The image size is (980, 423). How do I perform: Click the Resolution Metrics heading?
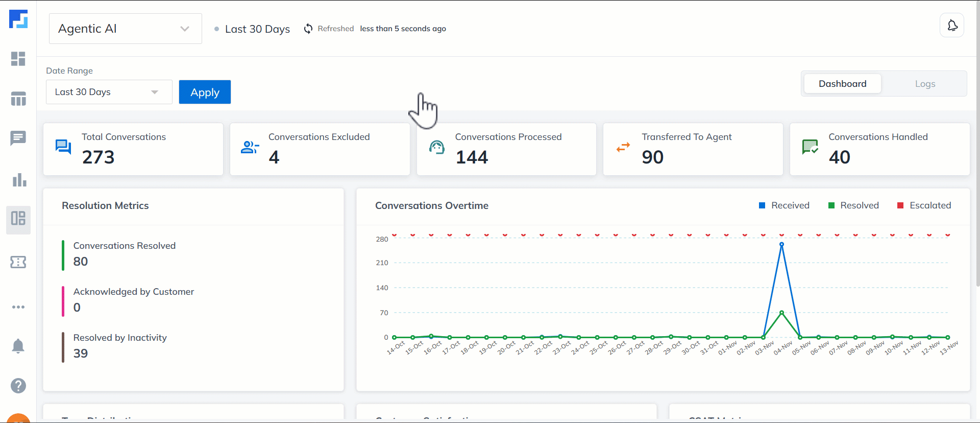[x=105, y=205]
